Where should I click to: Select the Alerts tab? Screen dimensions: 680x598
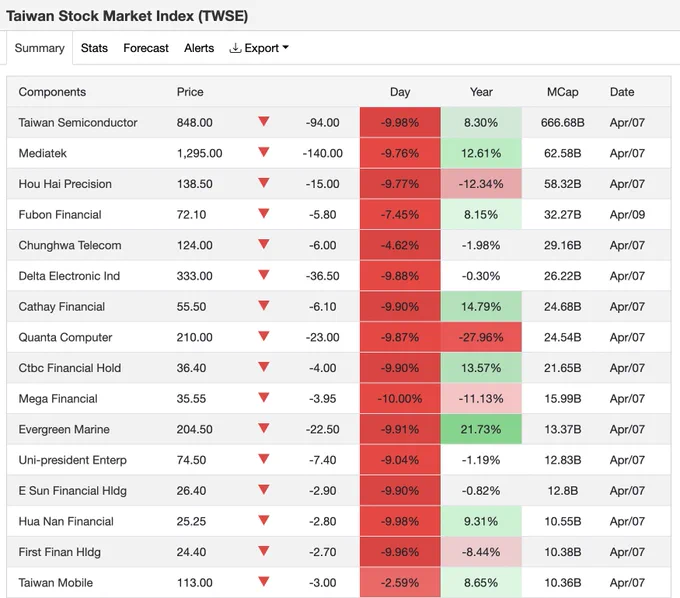199,48
